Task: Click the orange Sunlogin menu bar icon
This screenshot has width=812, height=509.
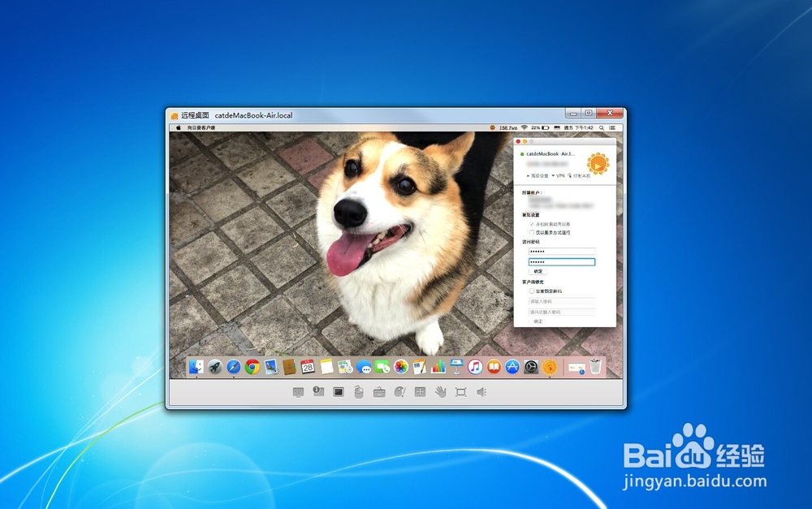Action: coord(493,127)
